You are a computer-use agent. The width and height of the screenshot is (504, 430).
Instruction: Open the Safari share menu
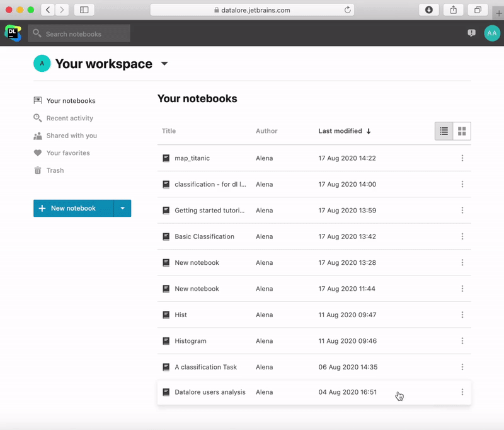(453, 10)
